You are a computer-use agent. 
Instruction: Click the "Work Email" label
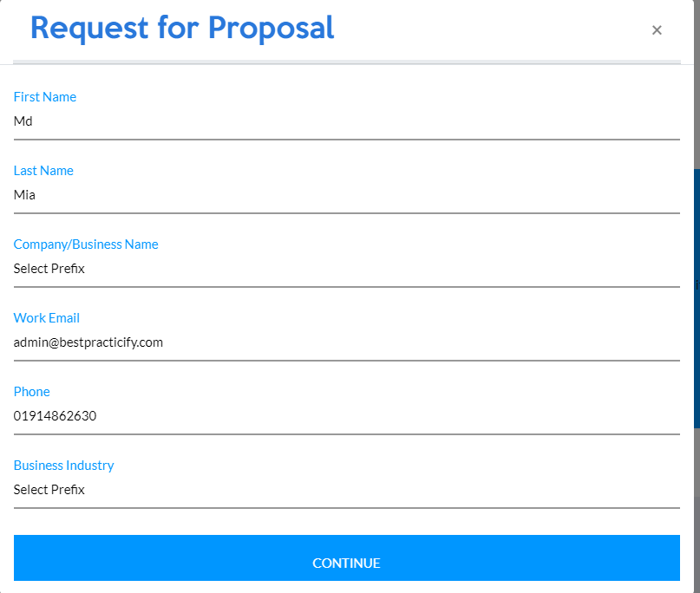pyautogui.click(x=47, y=318)
